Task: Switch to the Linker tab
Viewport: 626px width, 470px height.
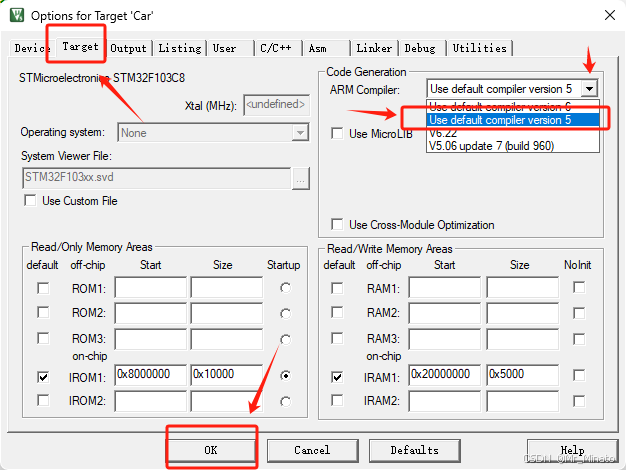Action: pos(374,48)
